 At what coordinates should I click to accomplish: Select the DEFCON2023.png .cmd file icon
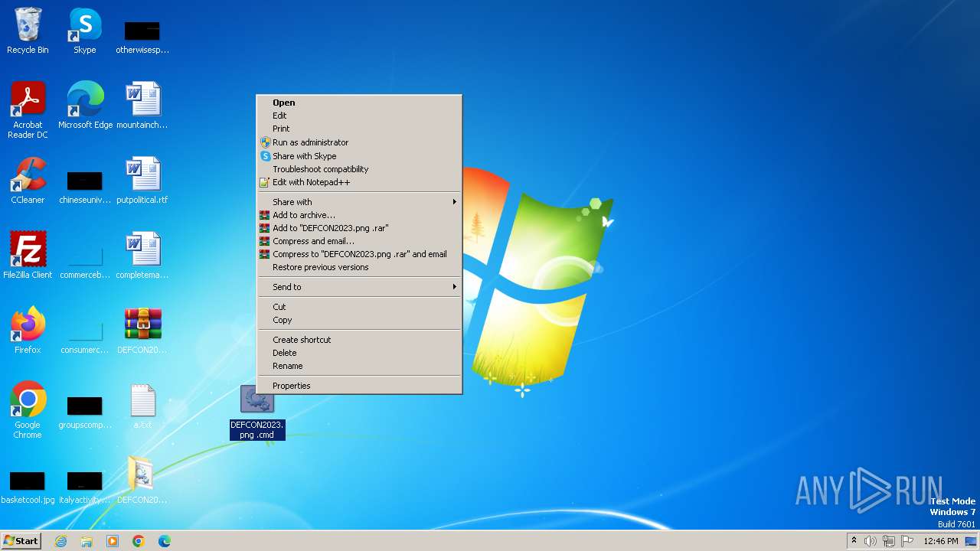point(257,412)
